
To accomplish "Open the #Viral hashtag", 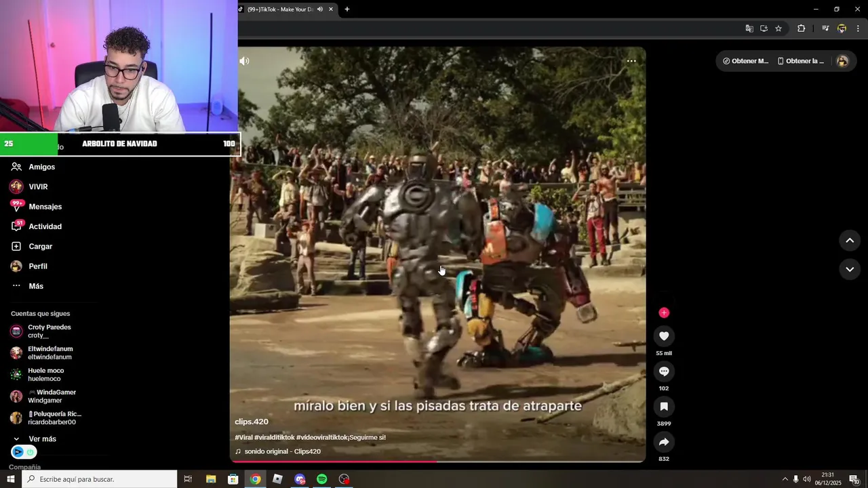I will tap(243, 437).
